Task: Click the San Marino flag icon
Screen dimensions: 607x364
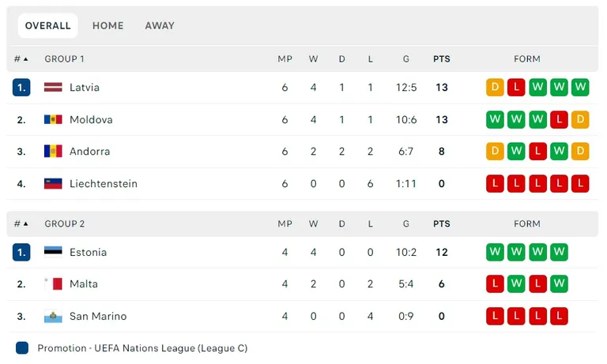Action: (x=53, y=317)
